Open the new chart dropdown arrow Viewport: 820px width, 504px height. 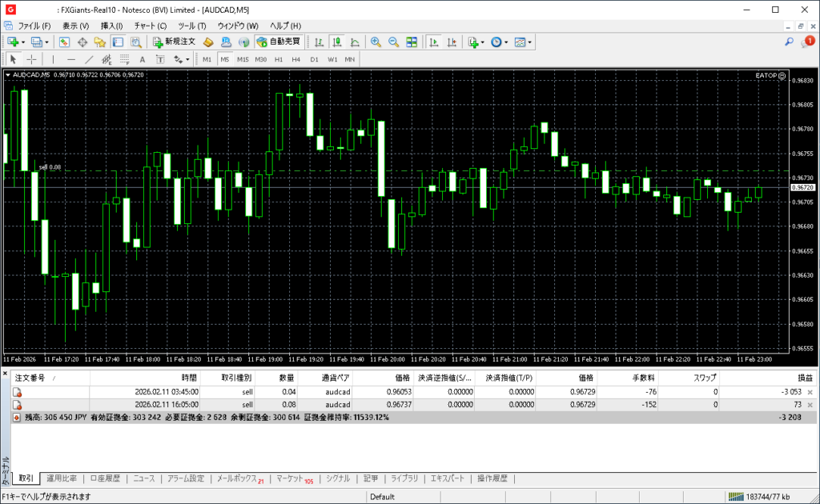click(x=22, y=42)
